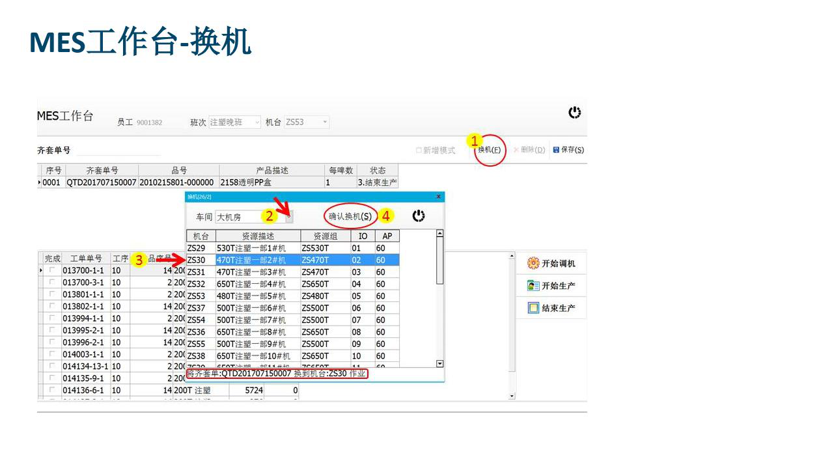Viewport: 833px width, 468px height.
Task: Open the 车间 大机房 dropdown
Action: [x=287, y=216]
